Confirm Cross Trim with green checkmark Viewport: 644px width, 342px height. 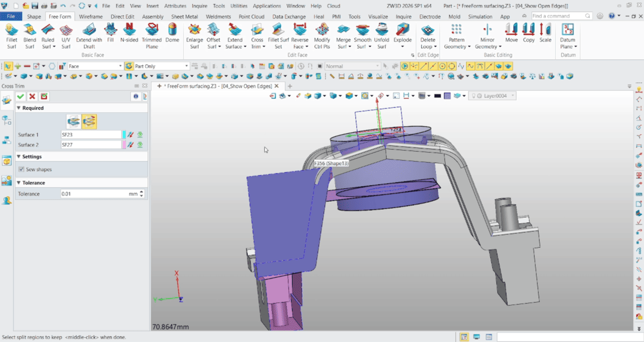pyautogui.click(x=21, y=97)
